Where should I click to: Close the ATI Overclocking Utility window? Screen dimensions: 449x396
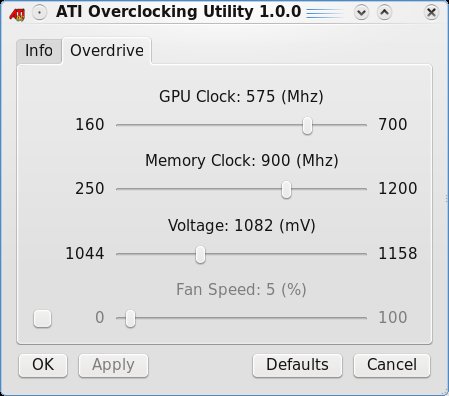click(x=431, y=13)
